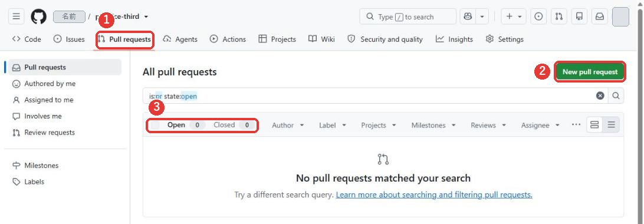Image resolution: width=644 pixels, height=224 pixels.
Task: Click the New pull request button
Action: 590,72
